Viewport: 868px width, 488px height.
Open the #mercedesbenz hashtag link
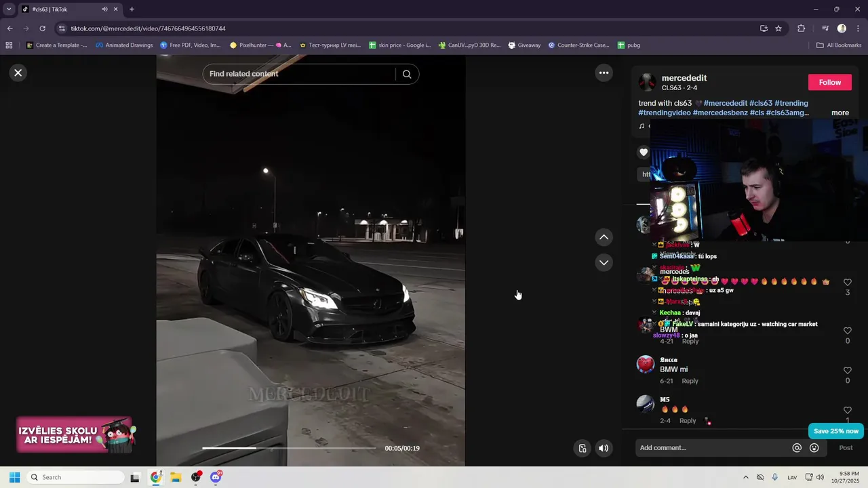pyautogui.click(x=720, y=113)
